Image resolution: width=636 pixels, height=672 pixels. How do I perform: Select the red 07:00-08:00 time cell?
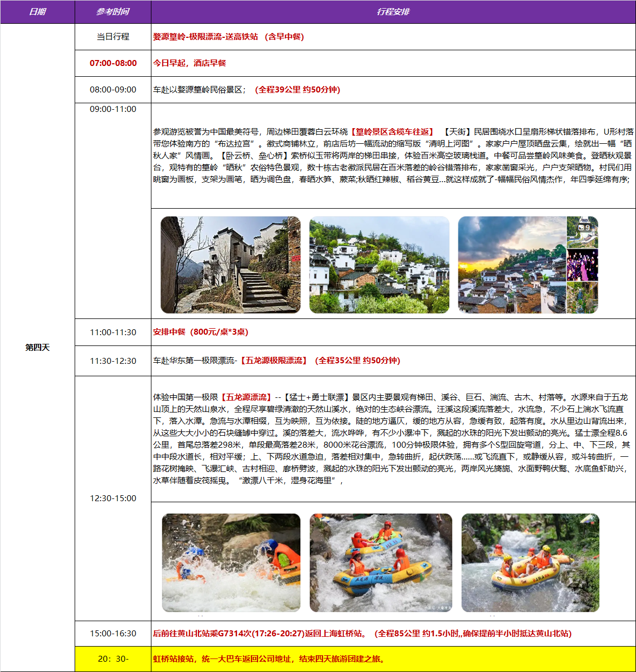[113, 63]
